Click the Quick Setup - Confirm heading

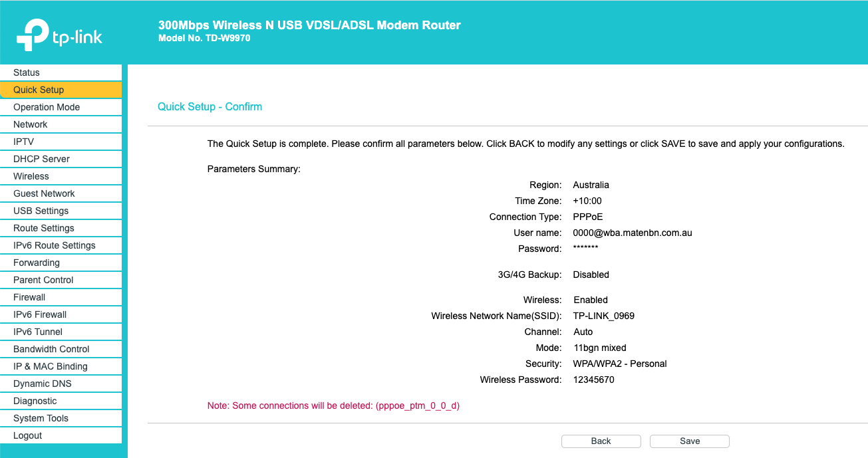[210, 106]
